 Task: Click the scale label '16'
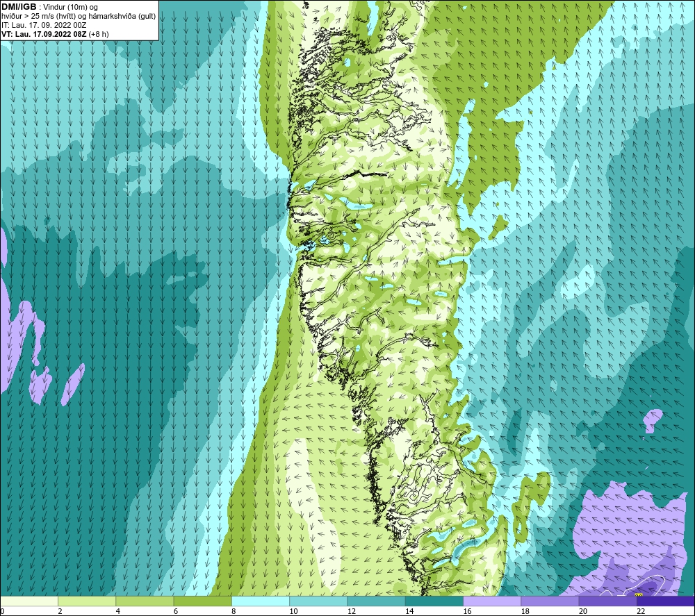coord(467,611)
